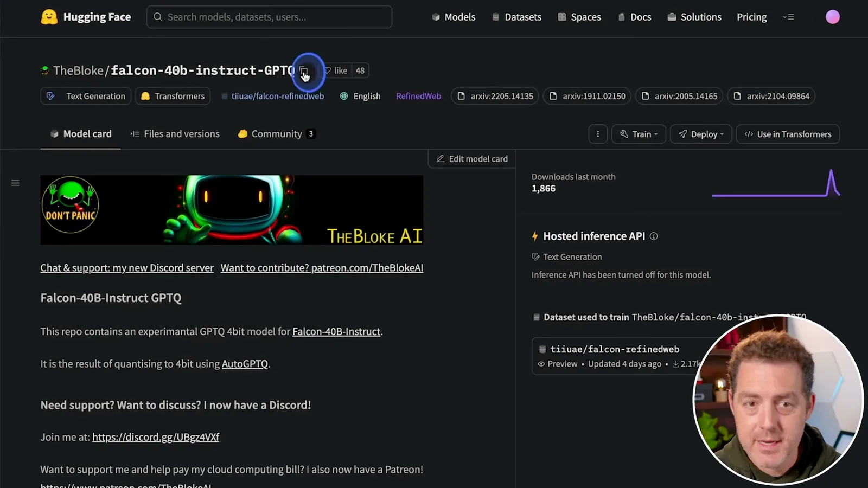Open tiiuae/falcon-refinedweb dataset tag

click(x=272, y=96)
